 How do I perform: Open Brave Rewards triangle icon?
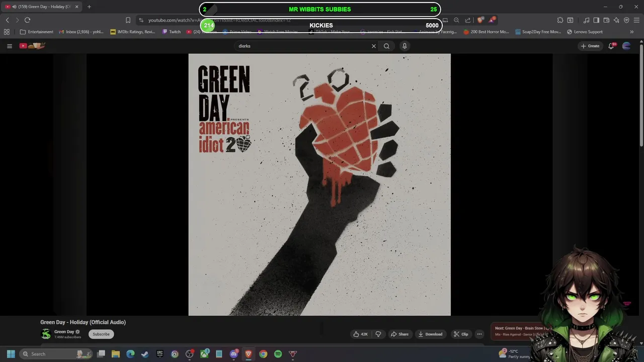pos(492,20)
